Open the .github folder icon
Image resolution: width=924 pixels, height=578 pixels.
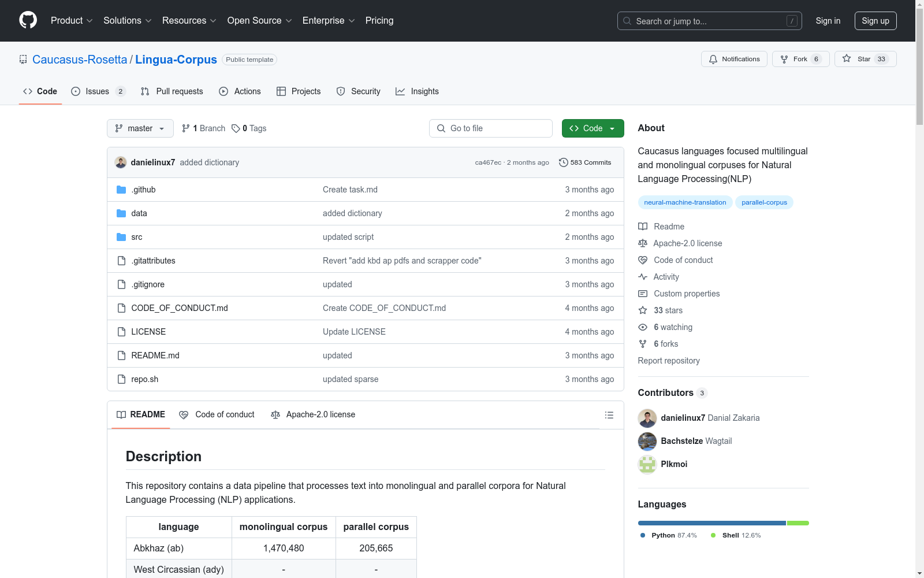pos(121,190)
